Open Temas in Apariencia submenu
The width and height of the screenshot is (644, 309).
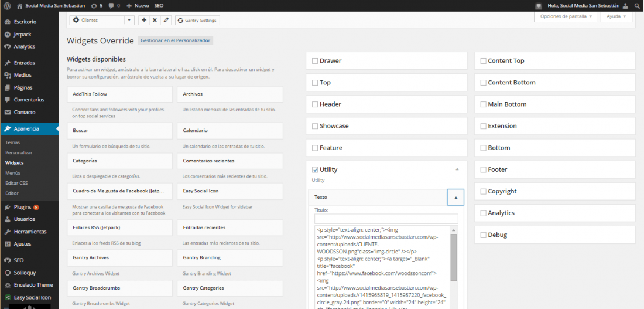(x=13, y=142)
